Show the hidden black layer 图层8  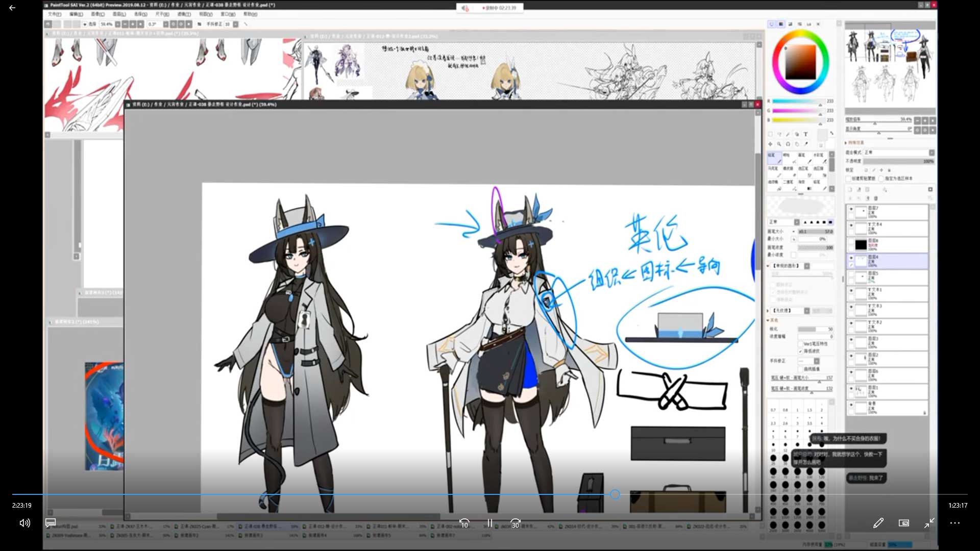851,242
